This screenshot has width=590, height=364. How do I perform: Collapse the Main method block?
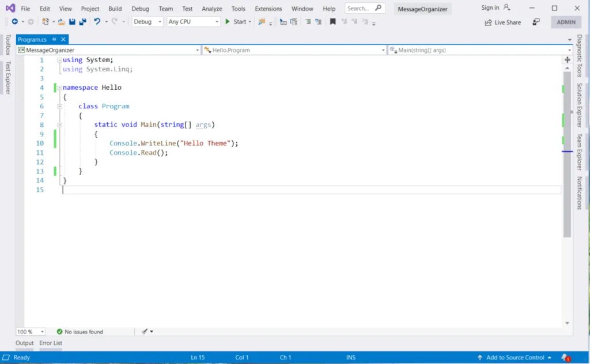click(x=59, y=125)
